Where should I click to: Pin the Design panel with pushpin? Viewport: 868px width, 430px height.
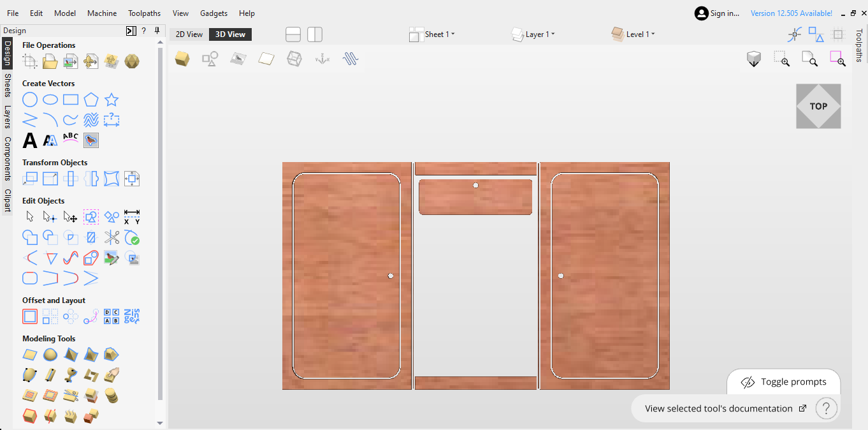pyautogui.click(x=157, y=31)
